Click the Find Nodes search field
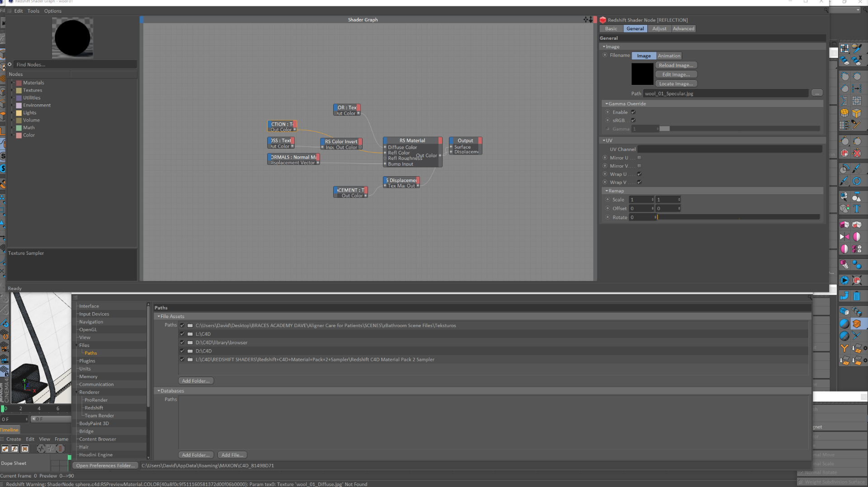 pos(75,65)
